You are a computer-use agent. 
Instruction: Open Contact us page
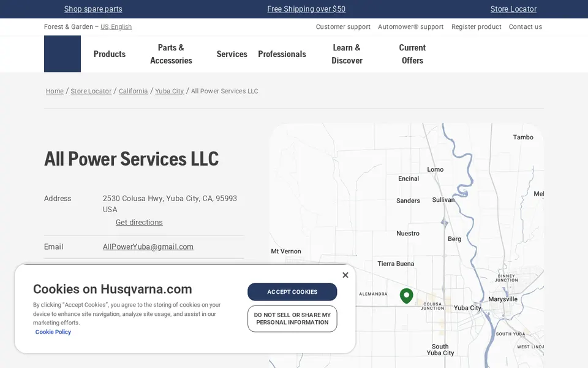point(525,26)
